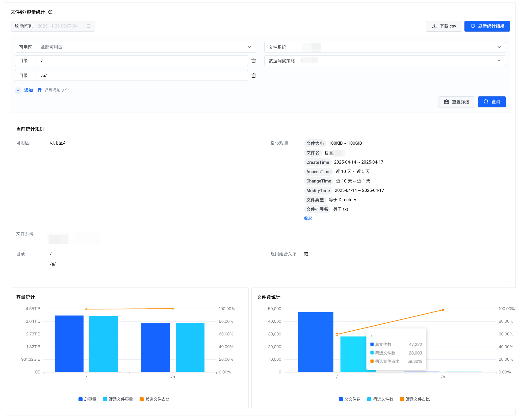Click the 下载 csv download button
The image size is (521, 420).
[x=444, y=26]
